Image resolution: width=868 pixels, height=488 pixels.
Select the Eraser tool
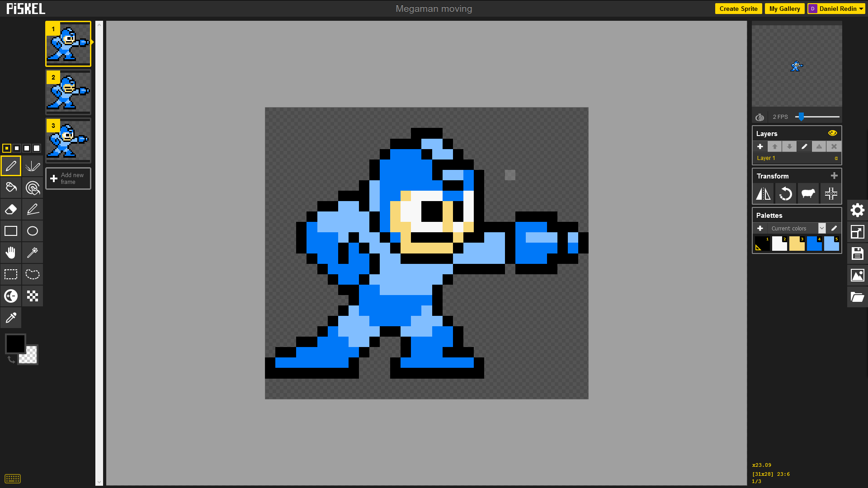[11, 209]
